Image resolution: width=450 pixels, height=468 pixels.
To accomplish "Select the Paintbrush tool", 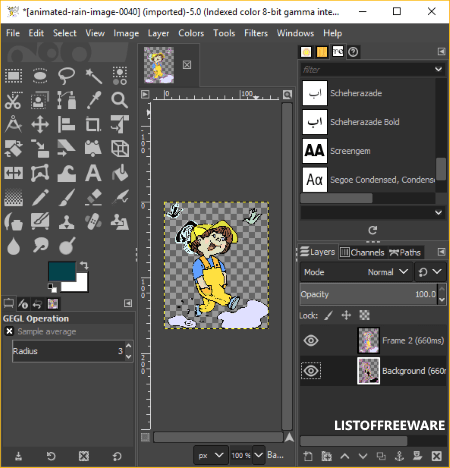I will click(x=66, y=197).
